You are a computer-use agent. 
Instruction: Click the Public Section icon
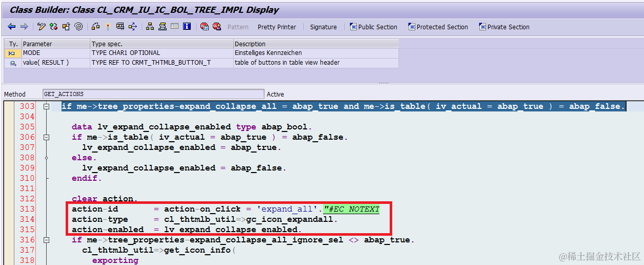coord(353,27)
